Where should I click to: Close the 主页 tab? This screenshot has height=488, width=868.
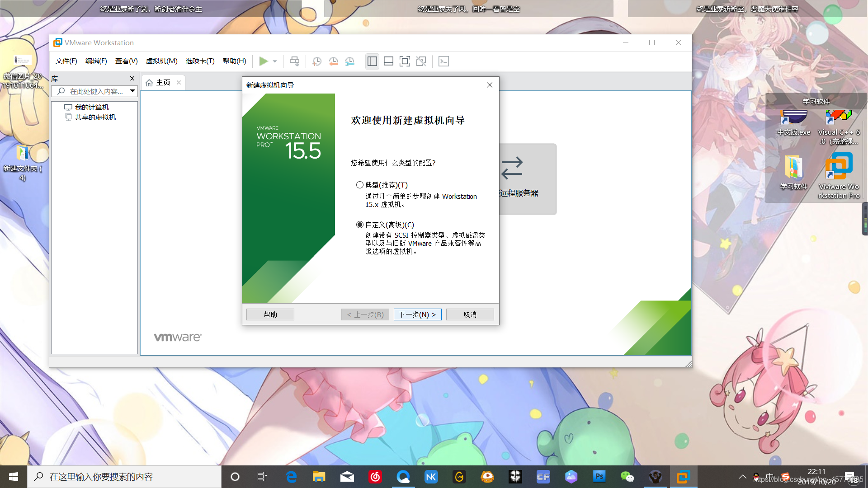(179, 82)
